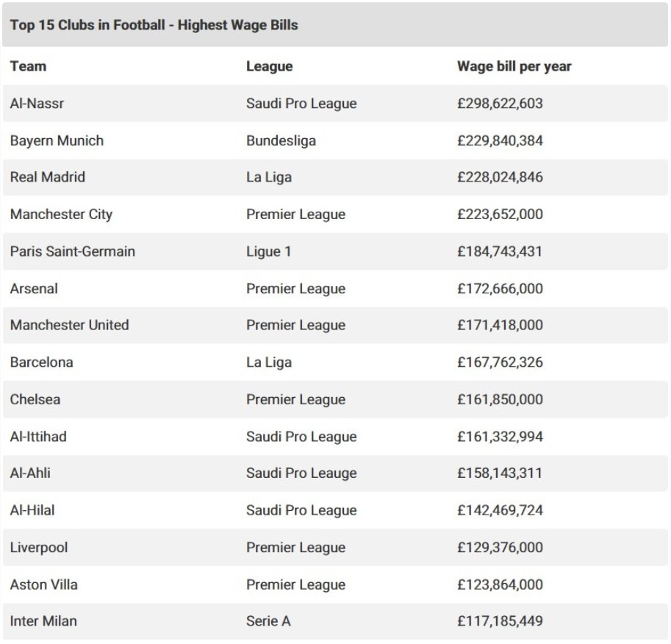Select the Manchester United team cell

[x=69, y=325]
